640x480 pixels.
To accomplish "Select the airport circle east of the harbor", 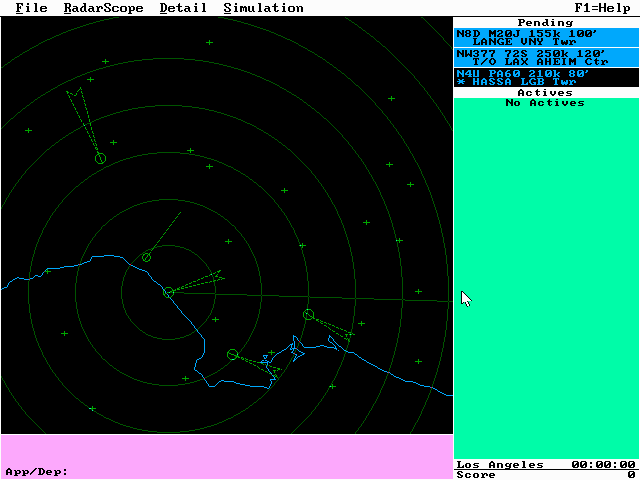I will (x=308, y=315).
